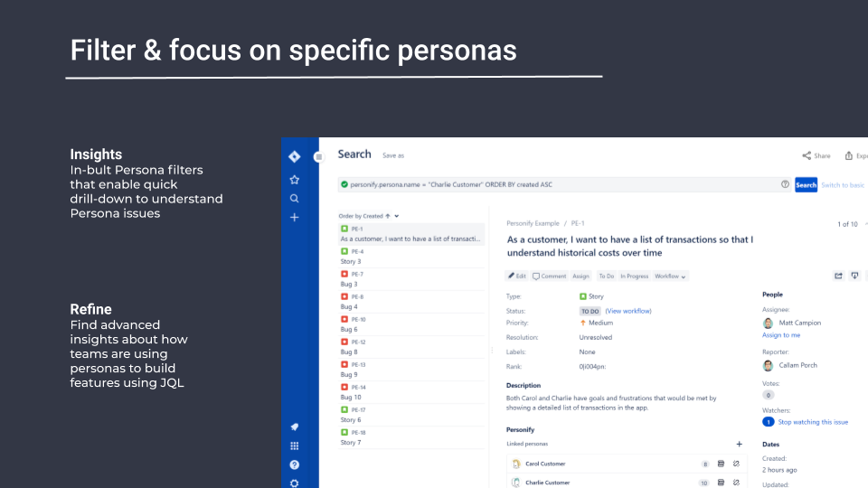868x488 pixels.
Task: Click Matt Campion assignee name
Action: point(800,324)
